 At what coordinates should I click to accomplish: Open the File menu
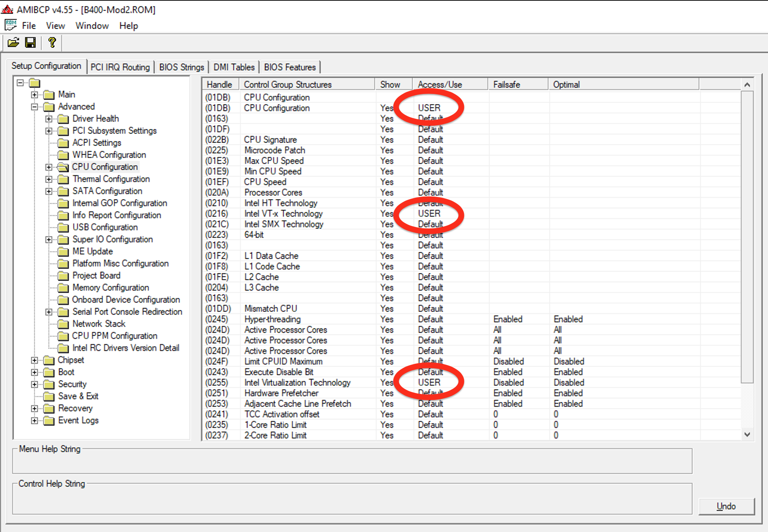point(29,26)
